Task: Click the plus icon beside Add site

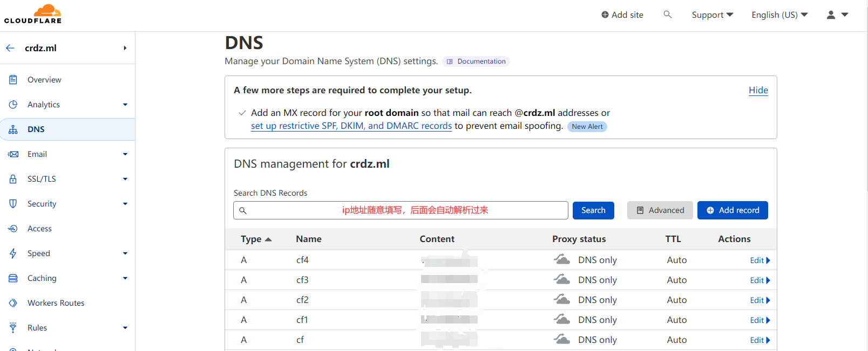Action: [605, 15]
